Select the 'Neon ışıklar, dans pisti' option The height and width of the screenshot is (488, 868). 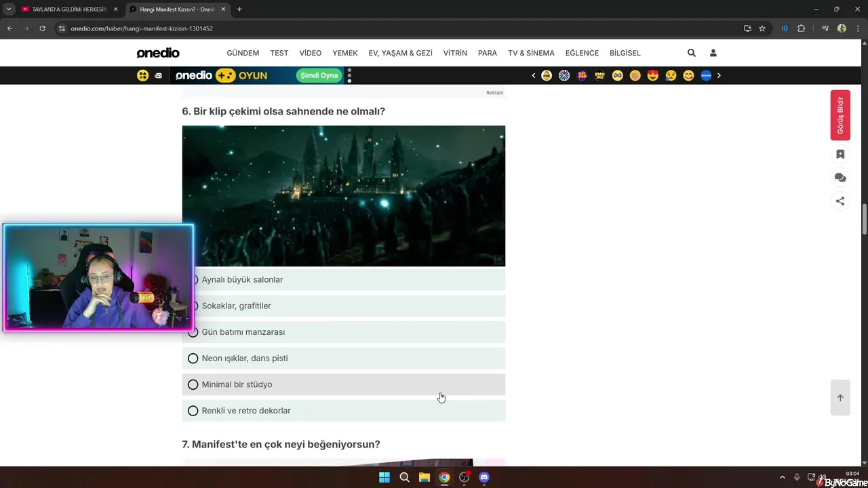(344, 358)
